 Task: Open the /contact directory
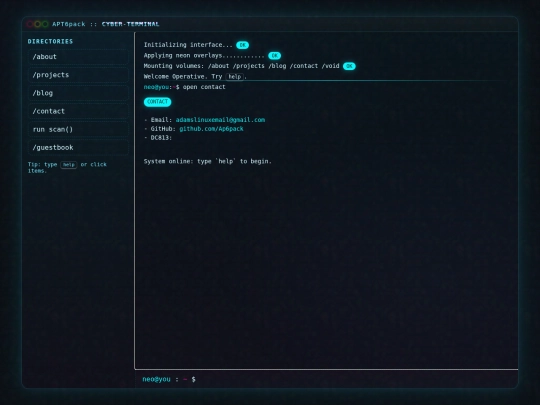(x=78, y=111)
